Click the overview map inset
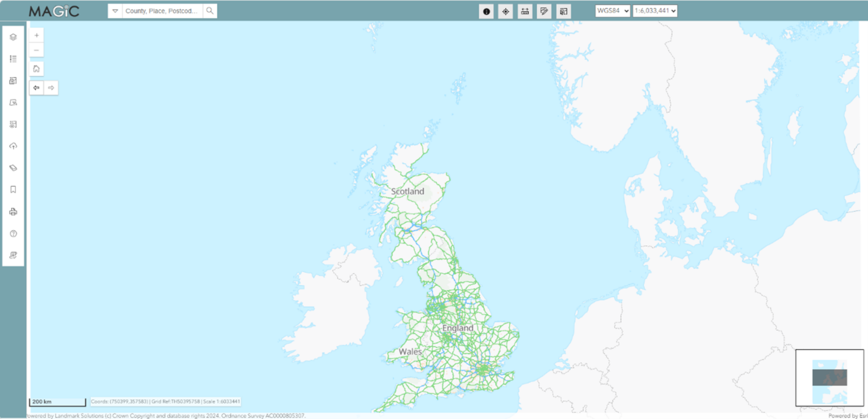Screen dimensions: 868x419 (829, 377)
